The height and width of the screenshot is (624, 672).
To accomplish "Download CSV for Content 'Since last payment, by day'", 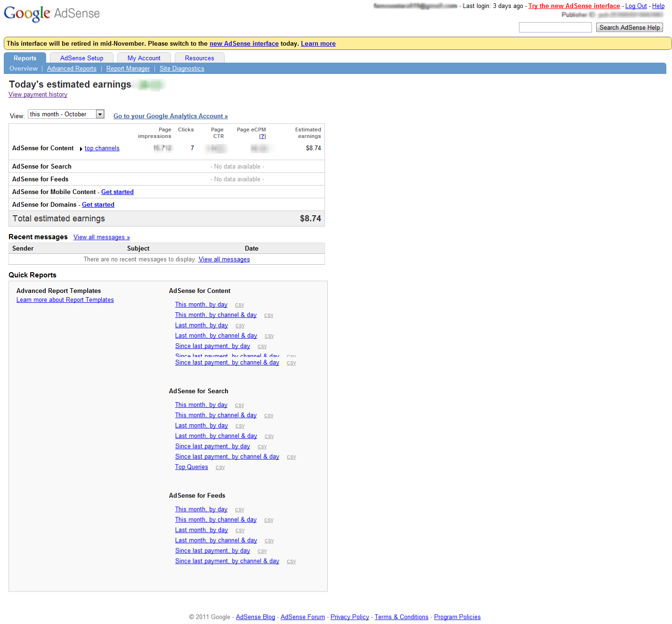I will (x=262, y=347).
